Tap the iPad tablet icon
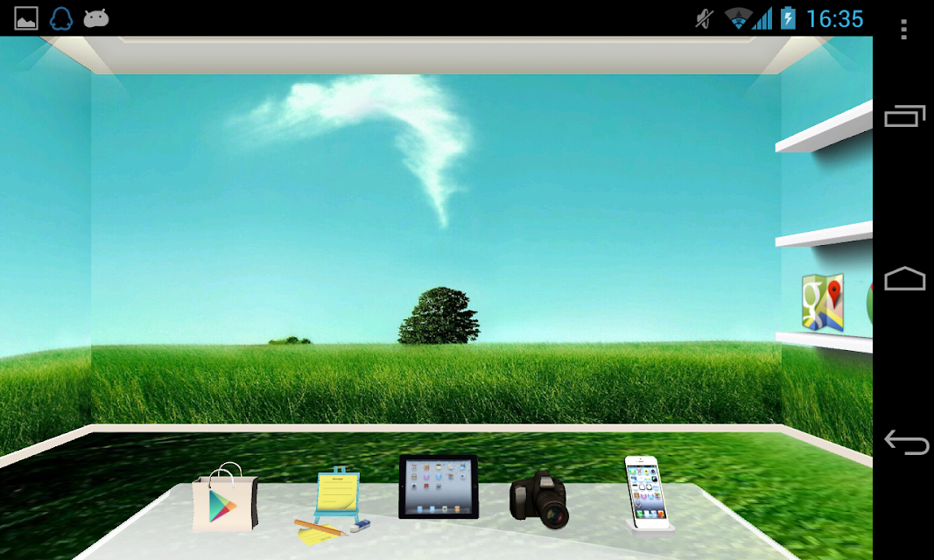The width and height of the screenshot is (934, 560). (x=439, y=486)
